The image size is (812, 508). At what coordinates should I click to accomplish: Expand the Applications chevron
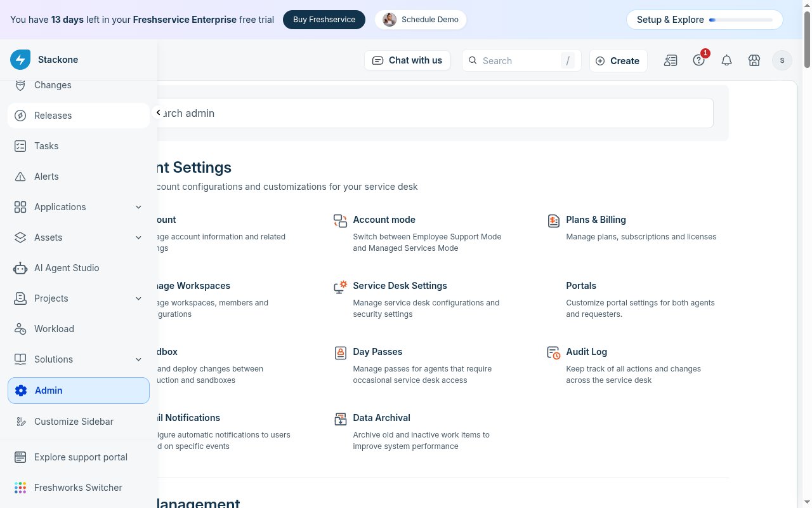138,207
